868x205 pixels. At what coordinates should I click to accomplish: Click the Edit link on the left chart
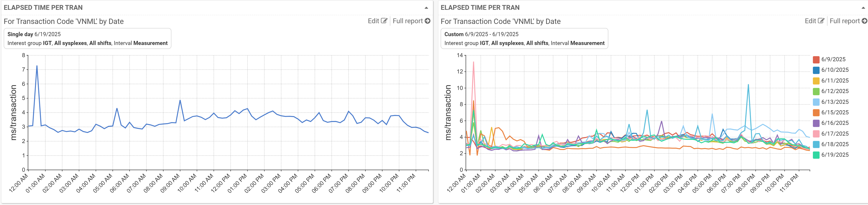374,21
